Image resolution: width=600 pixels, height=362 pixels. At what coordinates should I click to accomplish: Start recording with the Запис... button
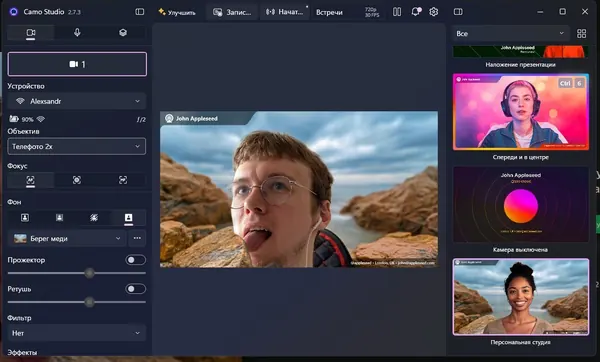click(232, 12)
